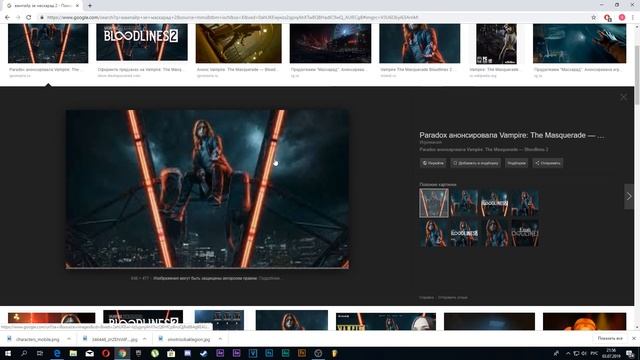Open the Подборки button
640x360 pixels.
516,163
